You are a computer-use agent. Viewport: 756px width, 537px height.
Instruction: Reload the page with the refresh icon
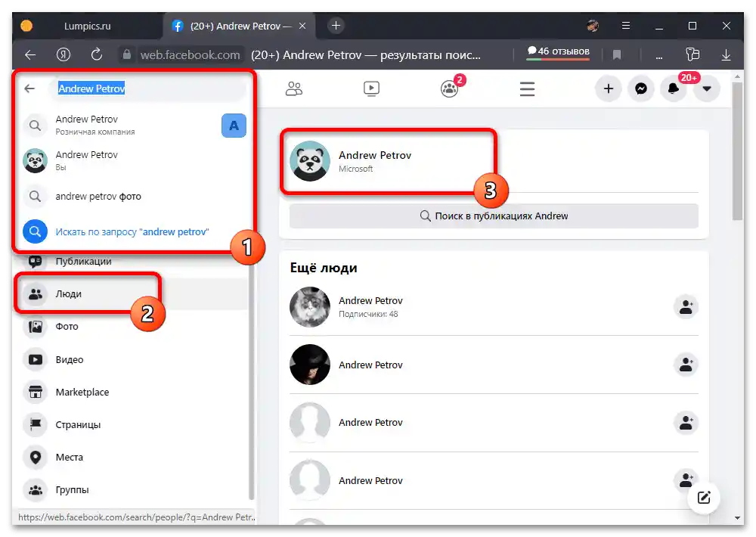(x=97, y=54)
